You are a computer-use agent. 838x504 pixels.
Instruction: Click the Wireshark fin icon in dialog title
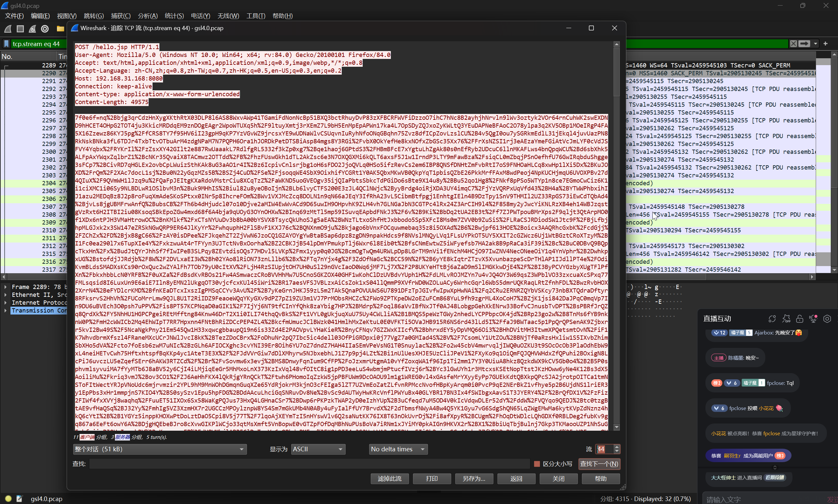75,28
